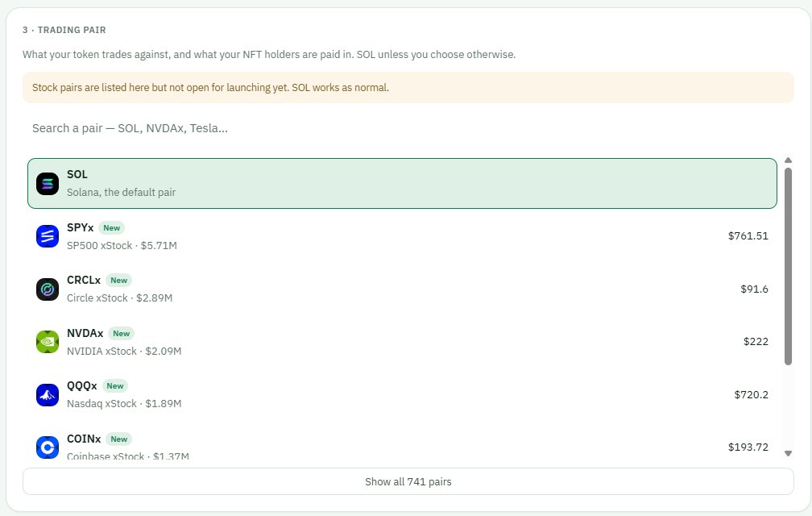Click the Solana logo icon
812x516 pixels.
pos(47,184)
